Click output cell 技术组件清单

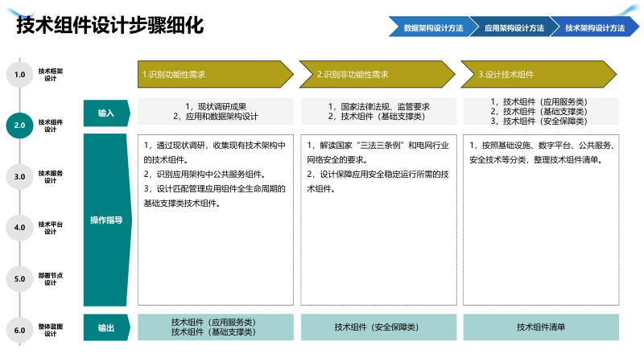[540, 327]
